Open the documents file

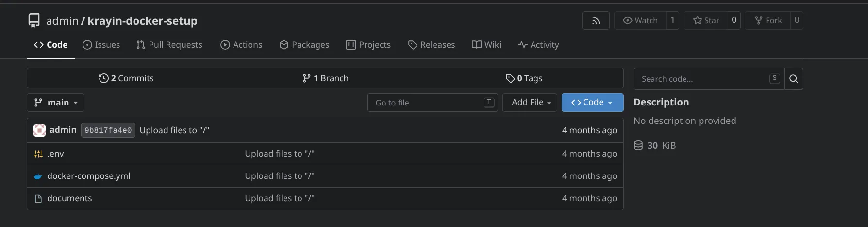(69, 198)
